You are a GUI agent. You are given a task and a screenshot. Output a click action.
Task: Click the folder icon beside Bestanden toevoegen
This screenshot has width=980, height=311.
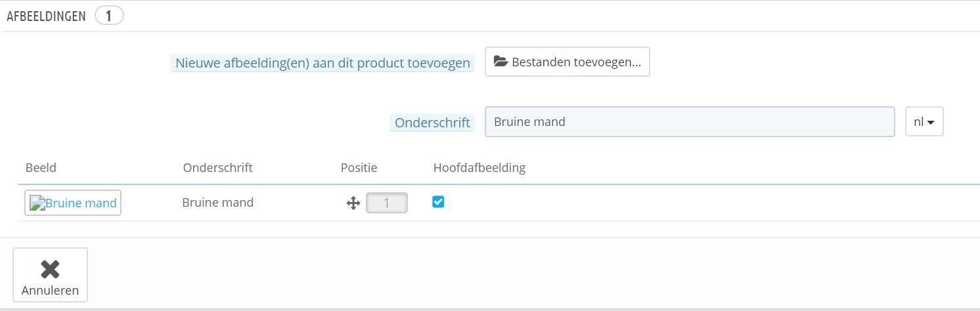tap(501, 62)
